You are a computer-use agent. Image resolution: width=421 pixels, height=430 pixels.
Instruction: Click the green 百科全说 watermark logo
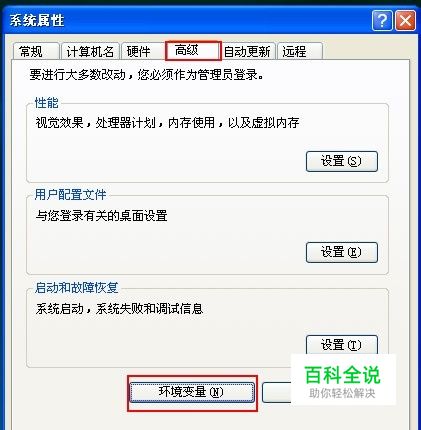342,375
